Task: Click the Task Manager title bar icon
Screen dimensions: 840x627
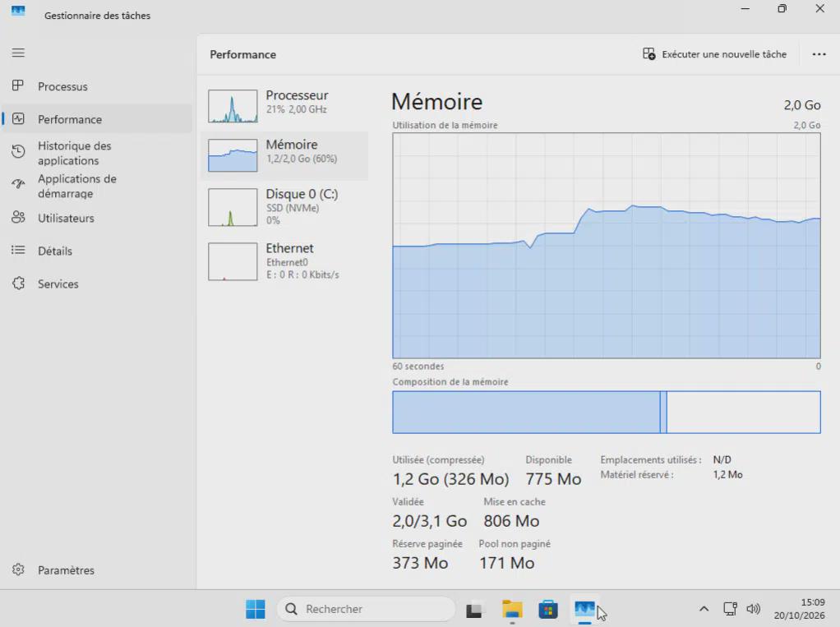Action: coord(18,11)
